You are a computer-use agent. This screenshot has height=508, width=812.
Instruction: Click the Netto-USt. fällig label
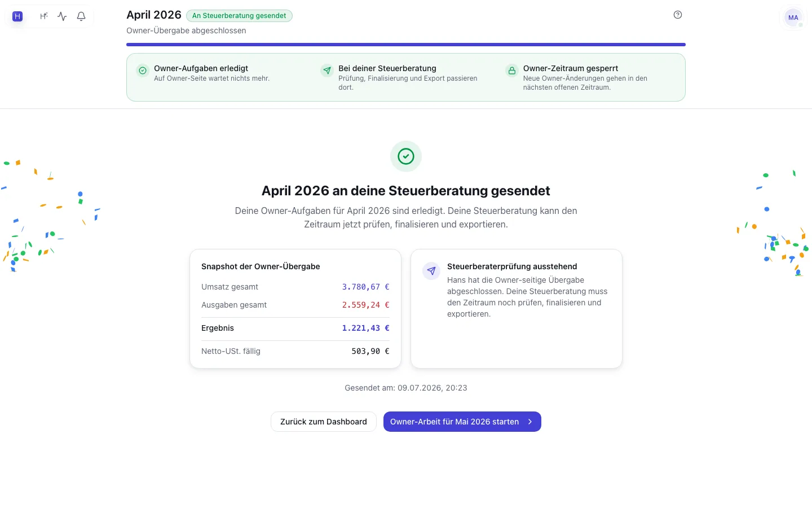click(231, 351)
